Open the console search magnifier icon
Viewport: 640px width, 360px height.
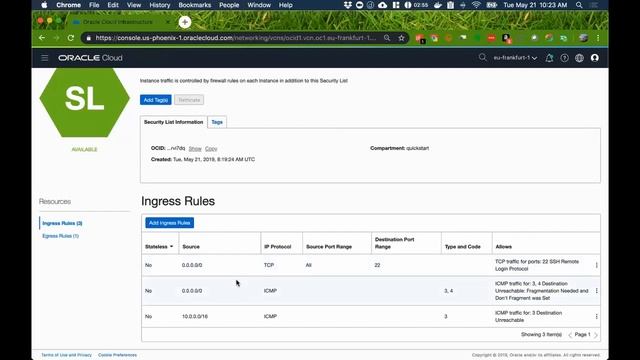coord(482,58)
